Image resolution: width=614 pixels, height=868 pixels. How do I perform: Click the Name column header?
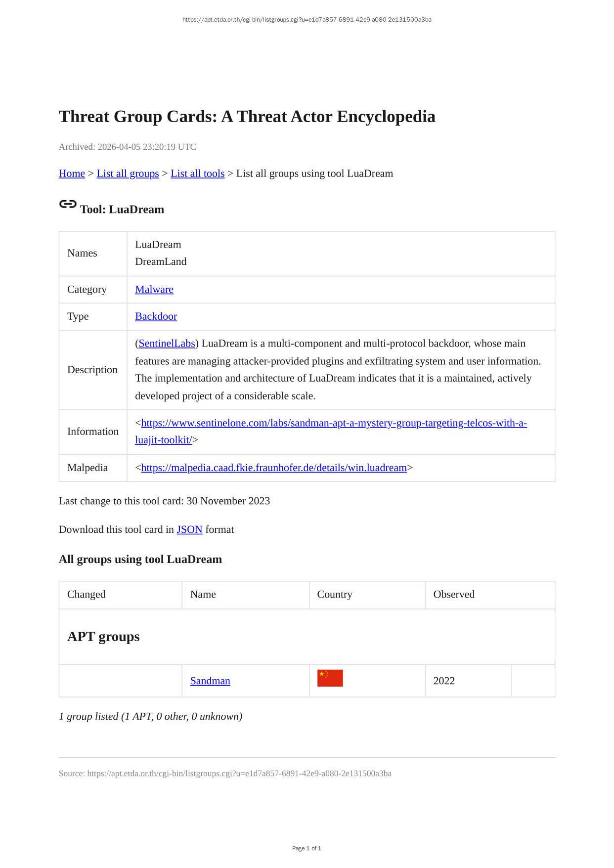[x=203, y=594]
